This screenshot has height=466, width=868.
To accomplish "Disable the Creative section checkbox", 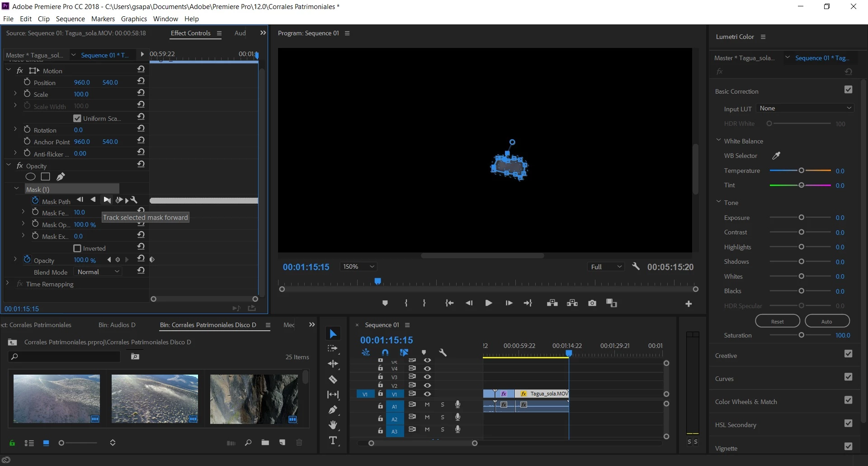I will (848, 354).
